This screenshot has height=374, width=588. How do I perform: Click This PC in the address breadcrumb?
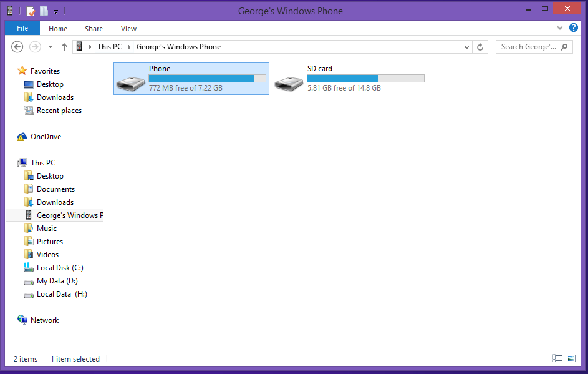click(x=110, y=47)
